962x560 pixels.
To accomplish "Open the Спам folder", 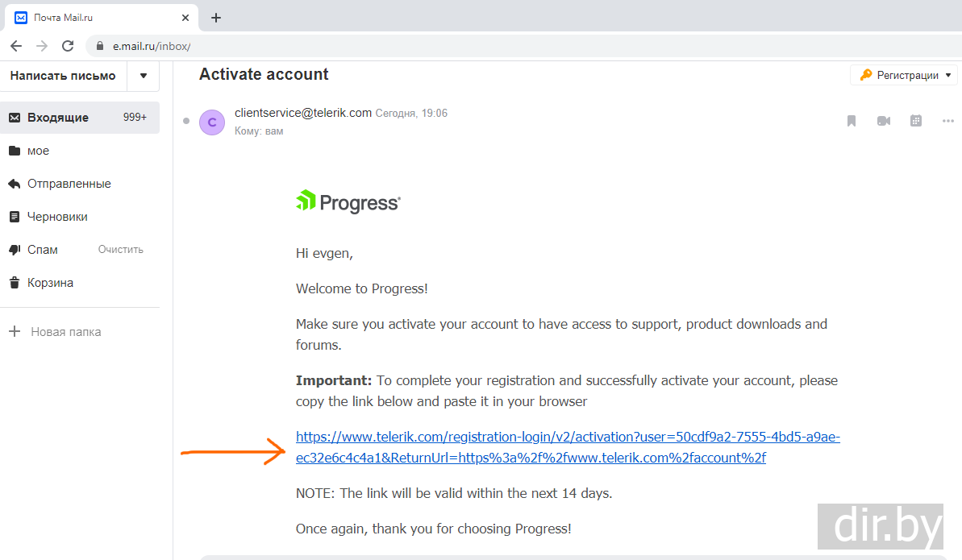I will (42, 250).
